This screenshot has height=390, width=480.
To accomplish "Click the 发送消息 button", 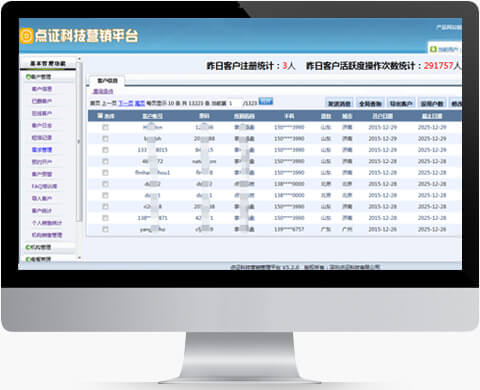I will [x=339, y=104].
